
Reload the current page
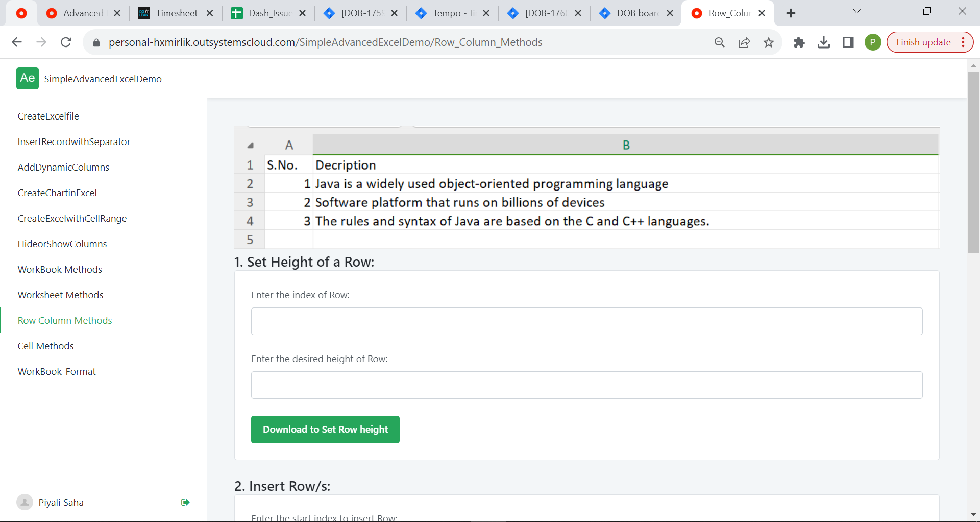pyautogui.click(x=66, y=42)
